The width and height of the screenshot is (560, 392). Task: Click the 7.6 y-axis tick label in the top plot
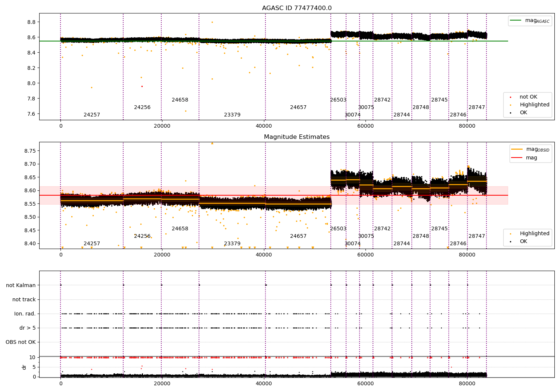click(x=31, y=114)
